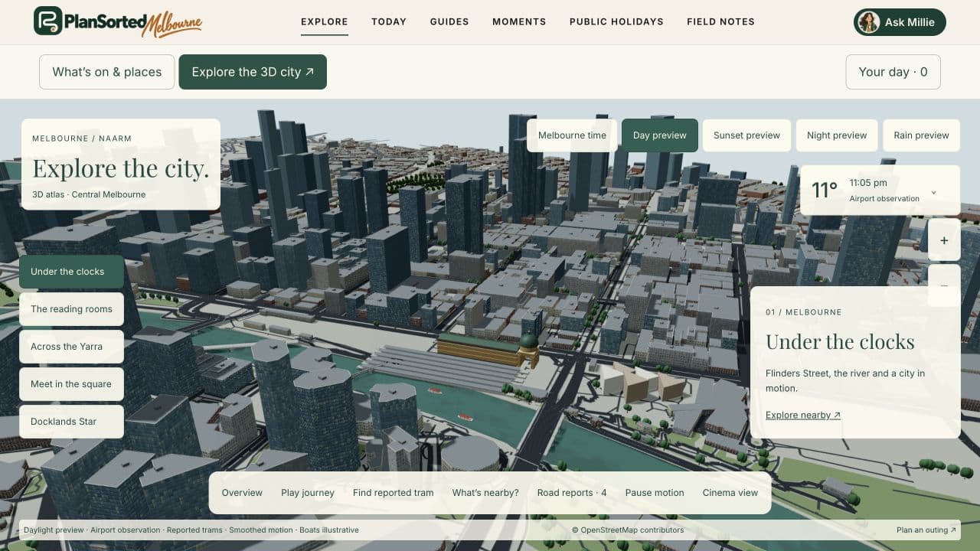Image resolution: width=980 pixels, height=551 pixels.
Task: Click the 11:05 pm time text
Action: 868,183
